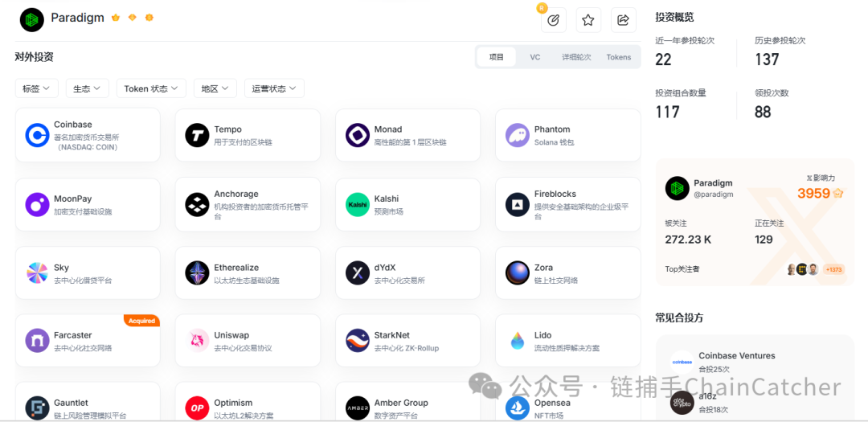Click the 合投25次 text
868x422 pixels.
(714, 368)
